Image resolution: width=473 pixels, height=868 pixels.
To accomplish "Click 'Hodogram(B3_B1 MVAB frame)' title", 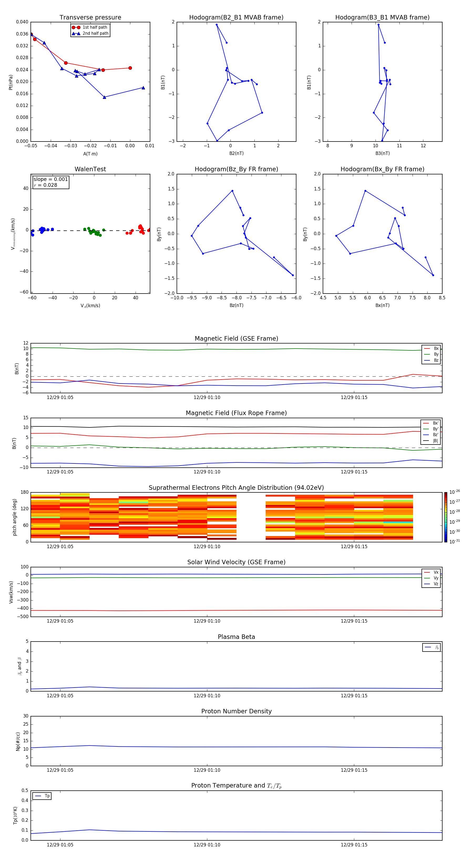I will (x=382, y=18).
